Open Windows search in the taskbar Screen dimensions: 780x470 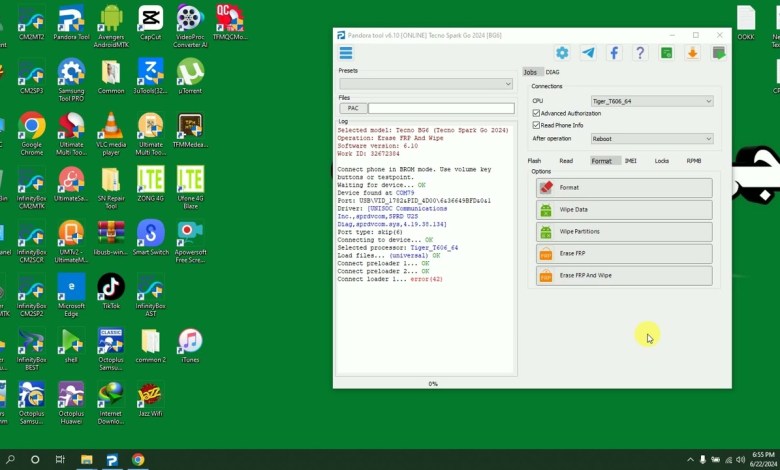(x=10, y=460)
